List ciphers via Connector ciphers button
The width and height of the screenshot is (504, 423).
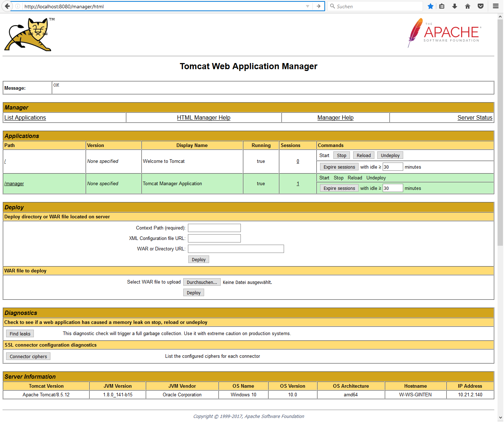[x=28, y=356]
